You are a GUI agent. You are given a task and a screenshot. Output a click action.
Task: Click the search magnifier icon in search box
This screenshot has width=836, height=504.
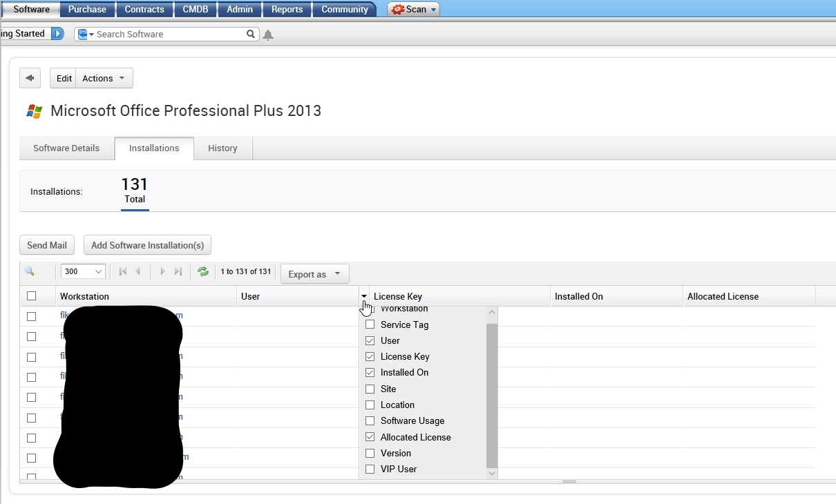[x=251, y=34]
